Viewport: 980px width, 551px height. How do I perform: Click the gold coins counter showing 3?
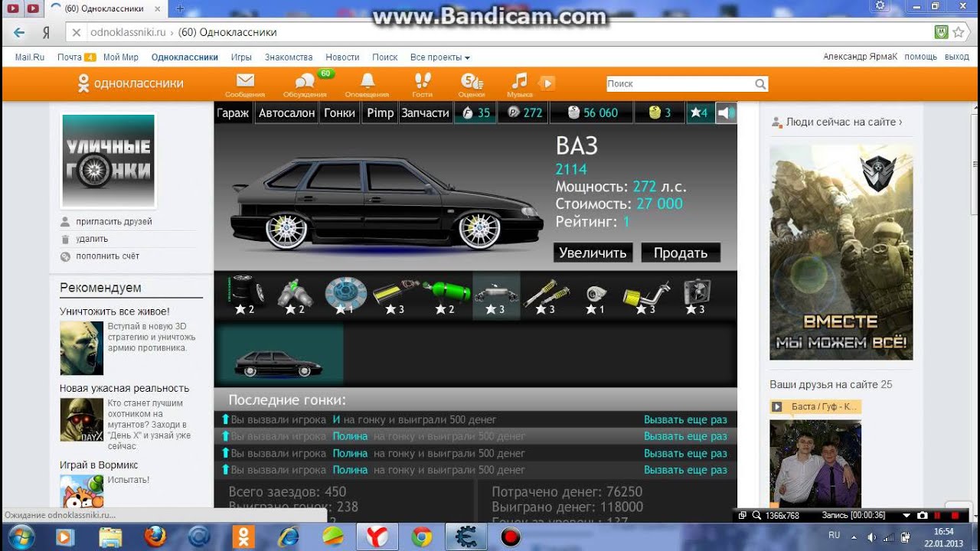[x=659, y=112]
